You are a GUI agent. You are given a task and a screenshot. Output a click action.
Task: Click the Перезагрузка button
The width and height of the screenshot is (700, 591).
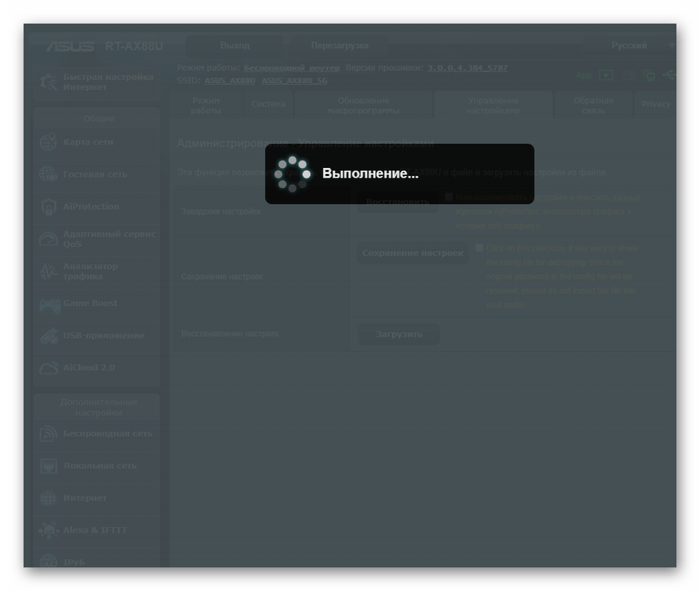340,46
